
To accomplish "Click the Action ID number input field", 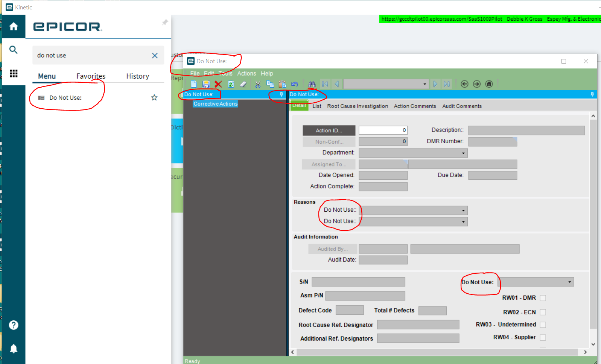I will (383, 130).
